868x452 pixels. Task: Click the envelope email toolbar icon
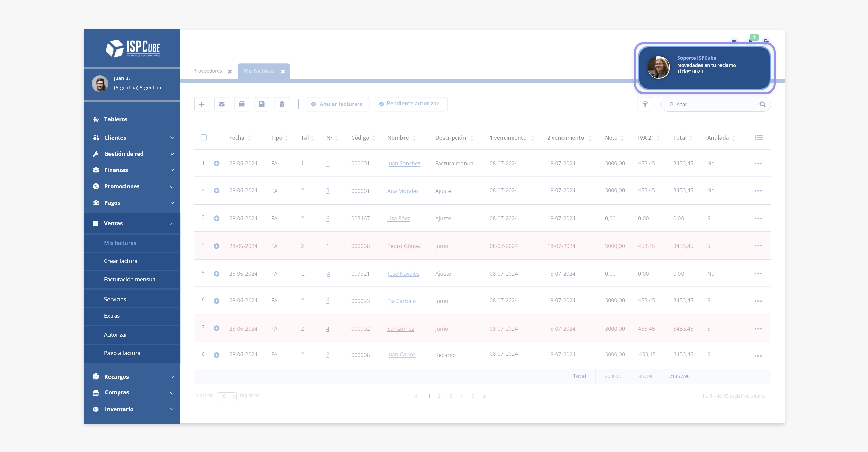tap(221, 104)
